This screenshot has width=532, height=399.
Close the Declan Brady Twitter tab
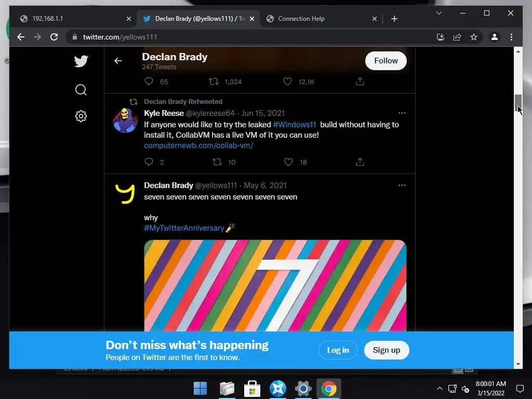tap(252, 19)
